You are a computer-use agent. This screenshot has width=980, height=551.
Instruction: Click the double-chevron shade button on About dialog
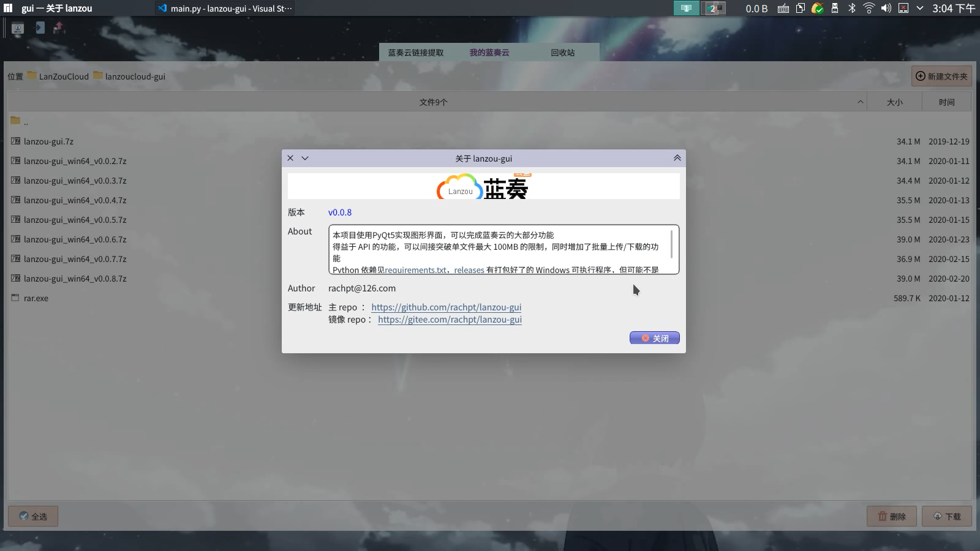[x=677, y=158]
